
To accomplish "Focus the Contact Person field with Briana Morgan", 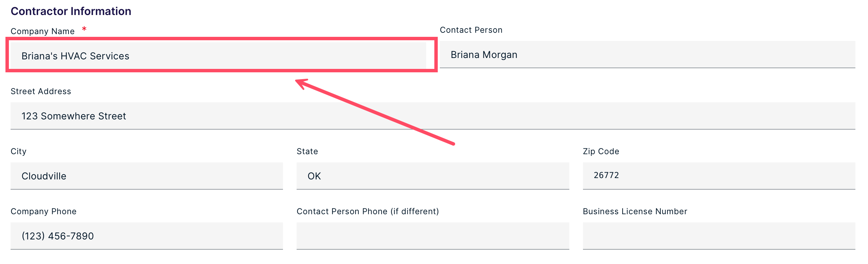I will pos(647,55).
